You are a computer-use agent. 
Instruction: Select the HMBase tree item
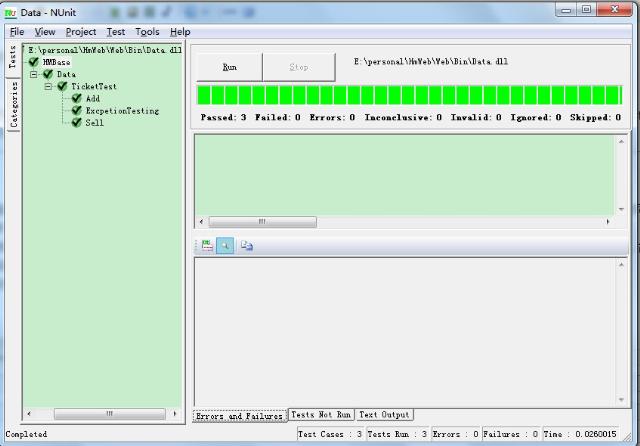56,62
